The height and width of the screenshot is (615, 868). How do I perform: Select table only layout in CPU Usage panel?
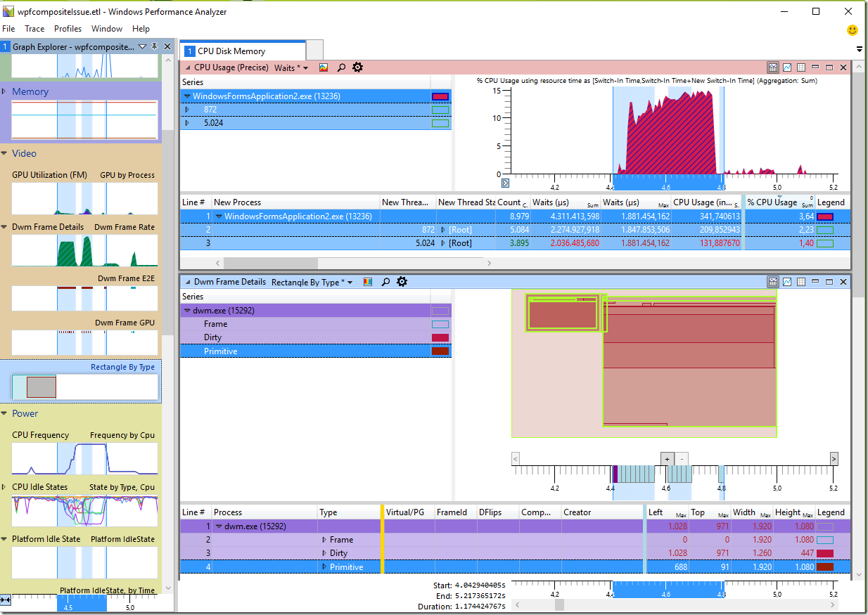[801, 67]
